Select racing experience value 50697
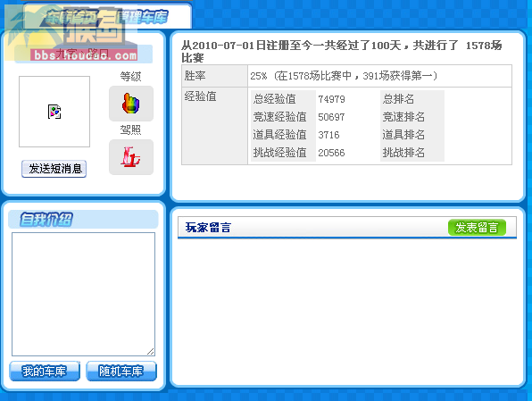Viewport: 532px width, 401px height. coord(331,117)
